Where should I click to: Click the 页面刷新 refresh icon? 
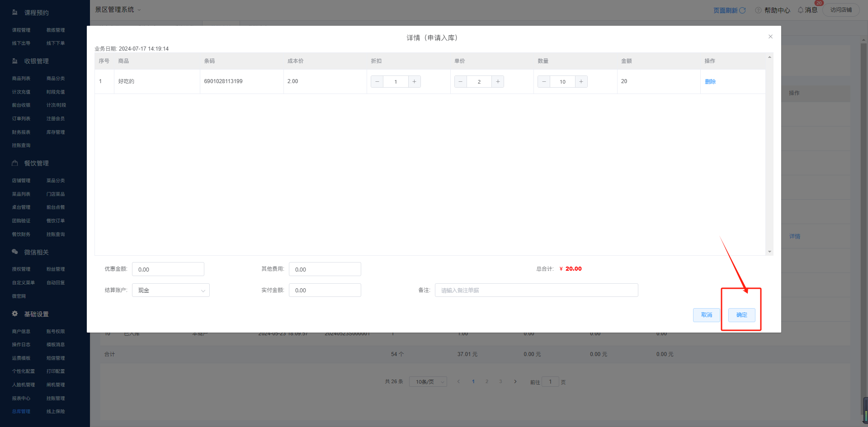tap(742, 10)
